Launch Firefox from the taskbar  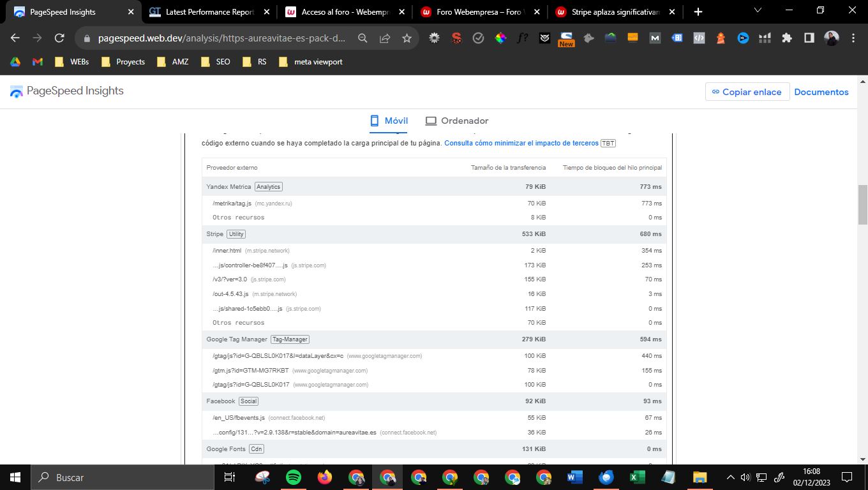325,477
